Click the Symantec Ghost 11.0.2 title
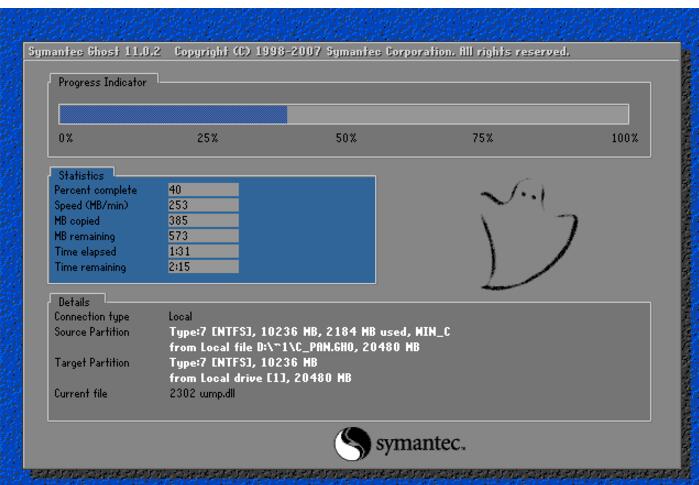The image size is (699, 485). click(94, 52)
